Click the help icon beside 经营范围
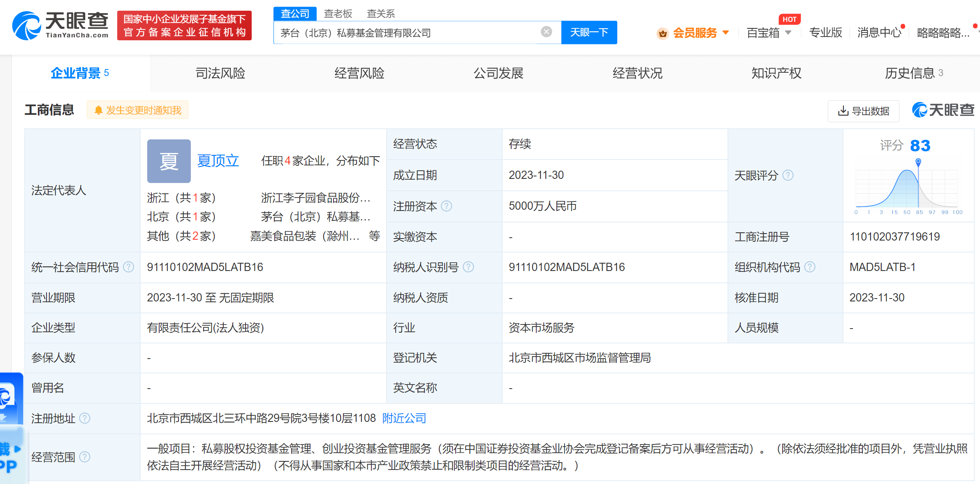This screenshot has height=484, width=980. 85,457
